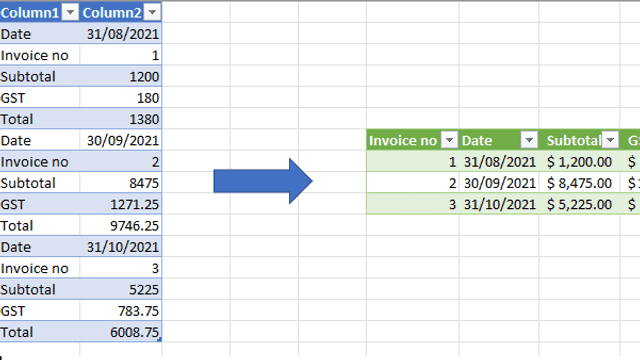Viewport: 640px width, 360px height.
Task: Open the Subtotal filter dropdown
Action: point(610,140)
